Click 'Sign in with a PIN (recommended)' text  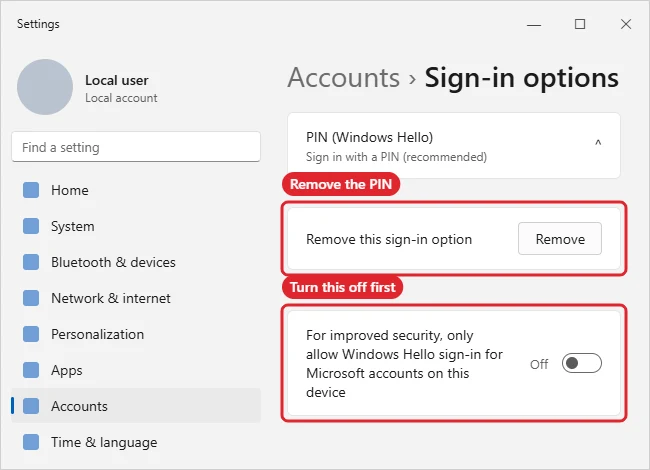point(396,157)
